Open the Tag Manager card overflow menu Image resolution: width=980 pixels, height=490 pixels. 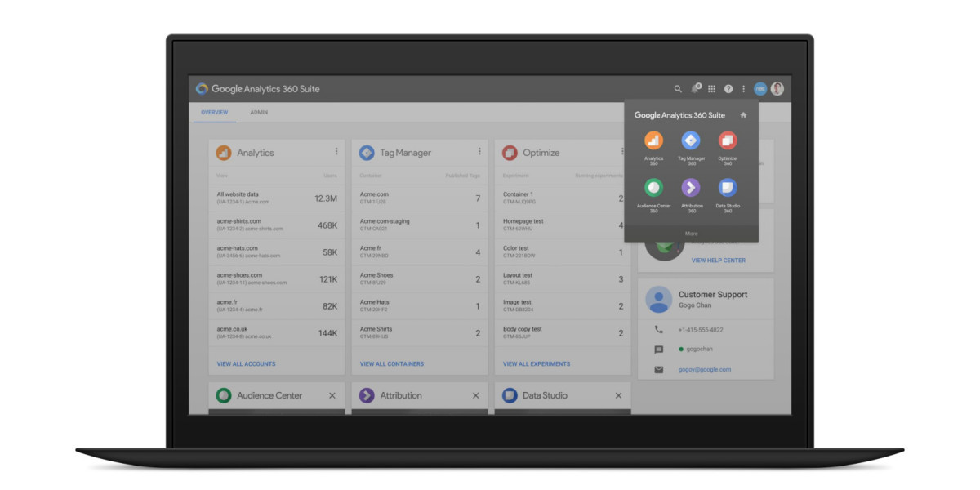click(x=479, y=152)
